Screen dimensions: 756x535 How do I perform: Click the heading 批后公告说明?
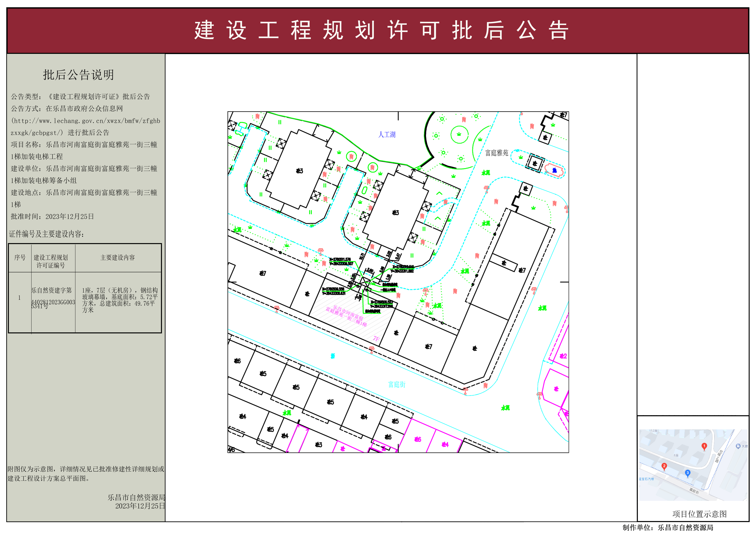click(78, 75)
